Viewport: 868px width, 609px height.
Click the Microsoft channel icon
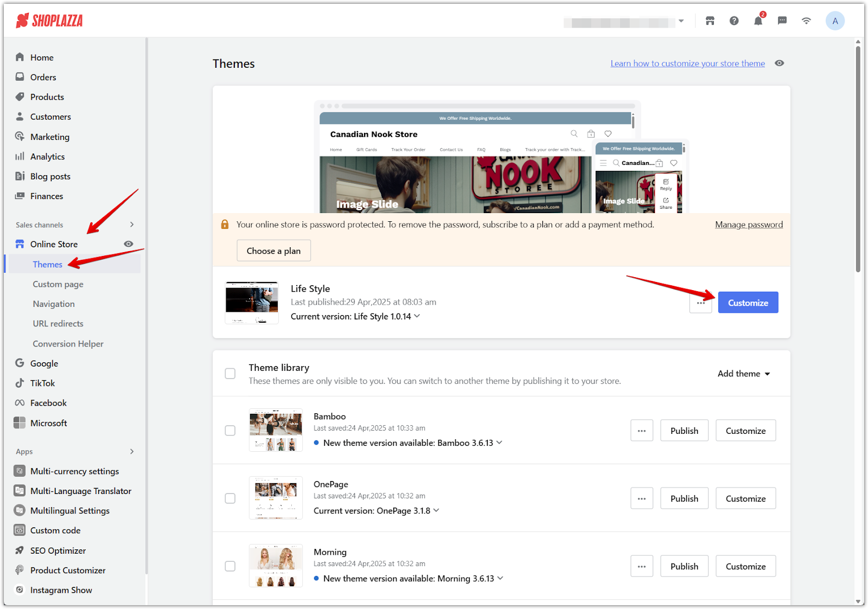(20, 422)
